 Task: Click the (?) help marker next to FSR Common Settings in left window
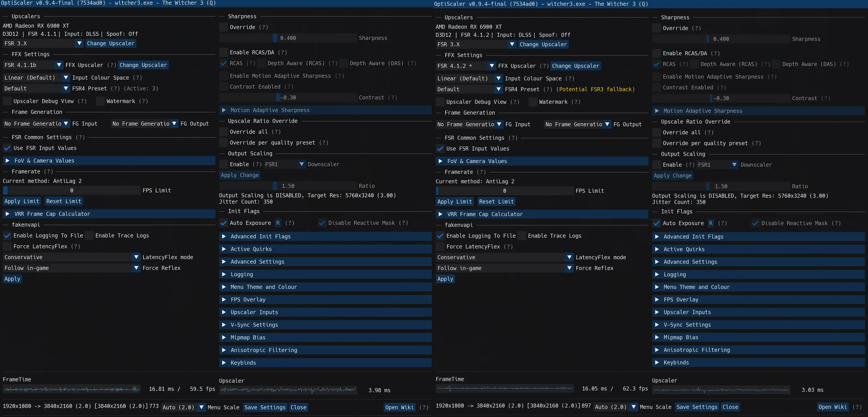80,137
